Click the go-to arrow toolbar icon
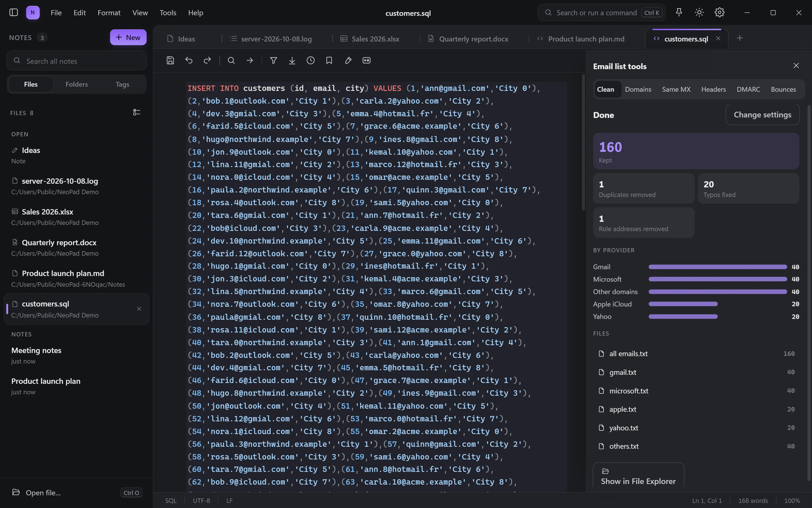This screenshot has width=812, height=508. (250, 60)
